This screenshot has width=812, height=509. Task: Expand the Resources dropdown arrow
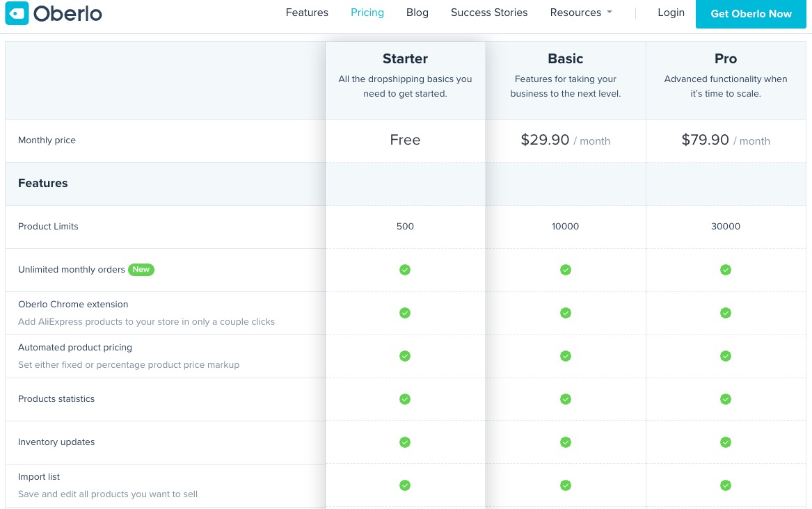(x=610, y=12)
